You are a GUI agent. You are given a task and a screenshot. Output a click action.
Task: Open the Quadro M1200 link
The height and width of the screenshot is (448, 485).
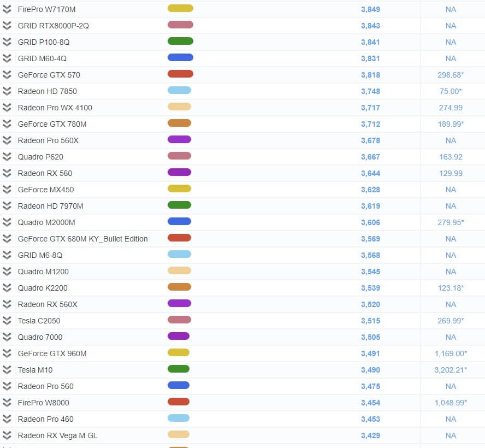(43, 272)
